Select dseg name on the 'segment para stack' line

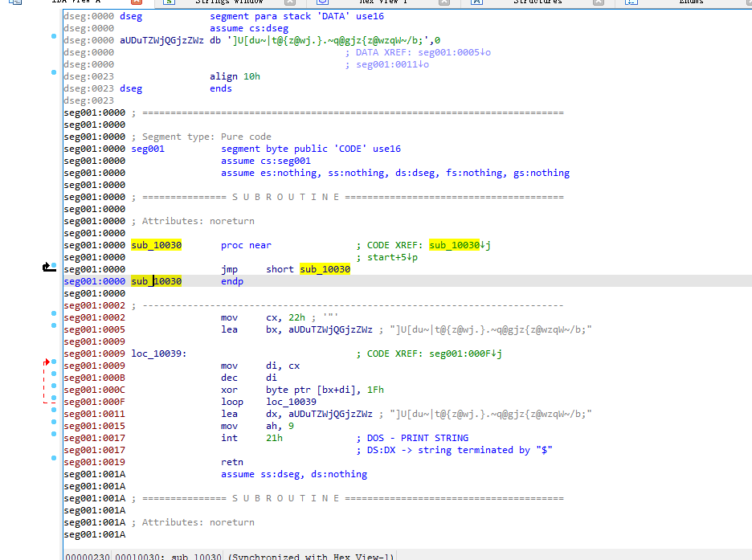click(x=131, y=16)
